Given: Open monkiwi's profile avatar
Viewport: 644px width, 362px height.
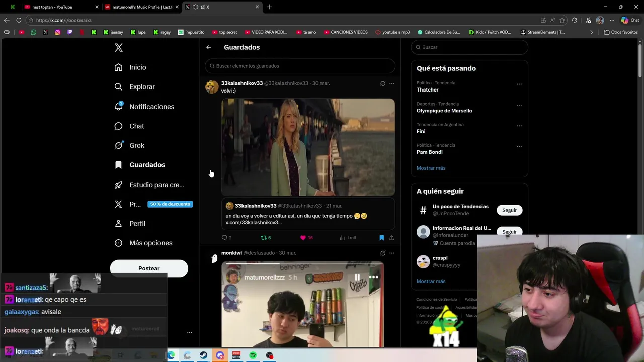Looking at the screenshot, I should coord(213,258).
